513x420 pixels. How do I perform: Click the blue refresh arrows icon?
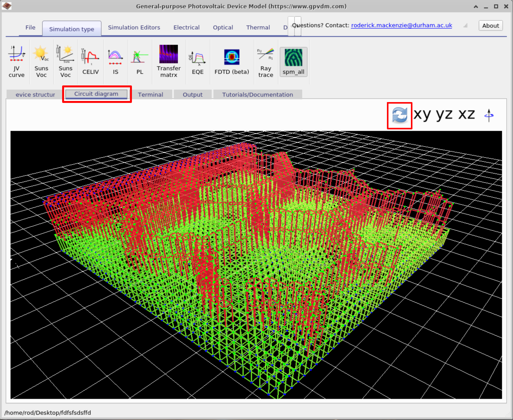click(x=399, y=115)
